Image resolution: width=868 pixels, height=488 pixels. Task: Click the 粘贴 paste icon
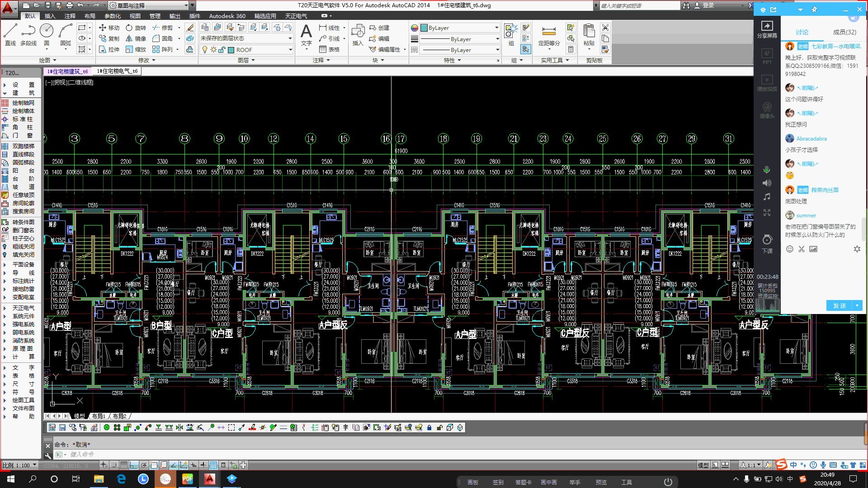pos(589,34)
